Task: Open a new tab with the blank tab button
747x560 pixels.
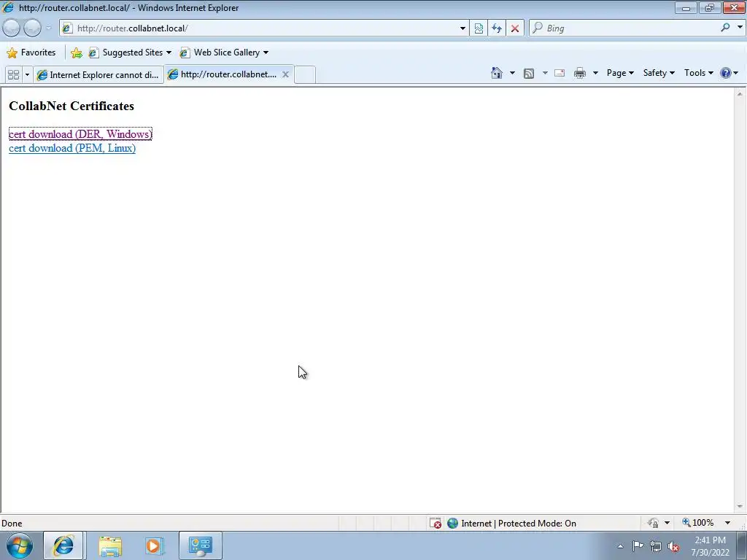Action: (305, 75)
